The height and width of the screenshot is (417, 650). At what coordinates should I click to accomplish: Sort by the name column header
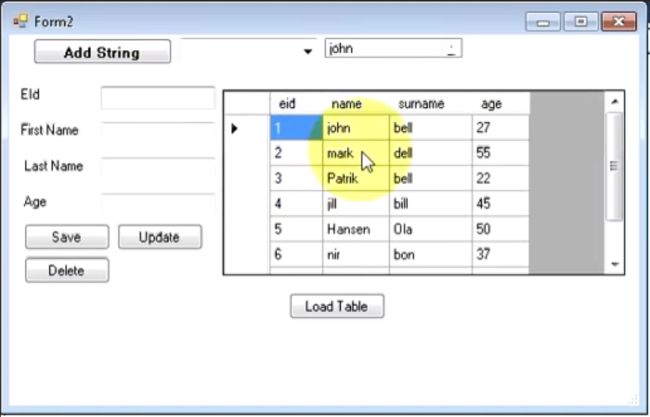pyautogui.click(x=356, y=103)
